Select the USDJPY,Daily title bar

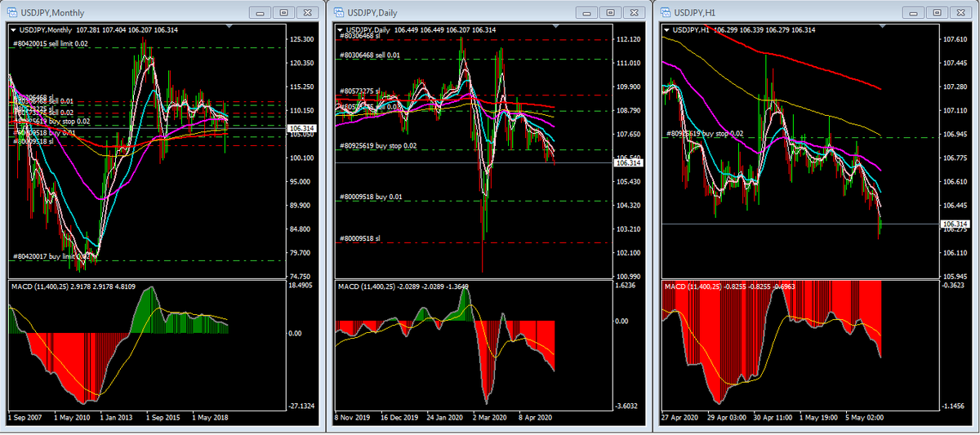click(x=488, y=12)
